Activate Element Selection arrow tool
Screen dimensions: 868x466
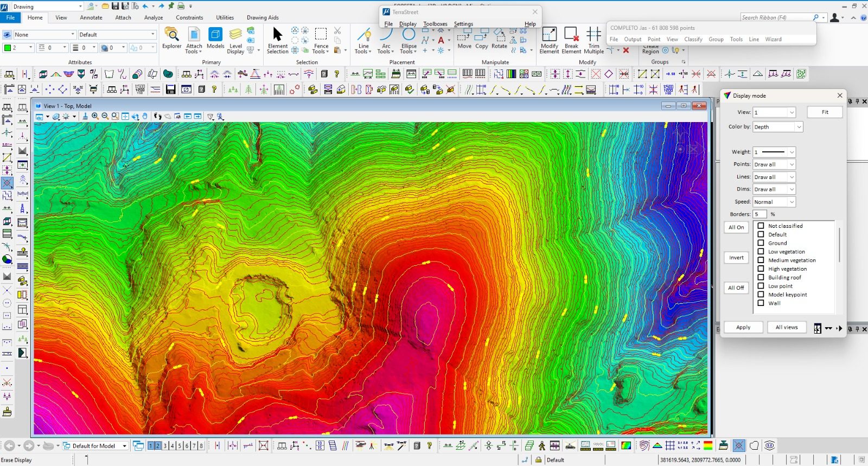point(277,41)
